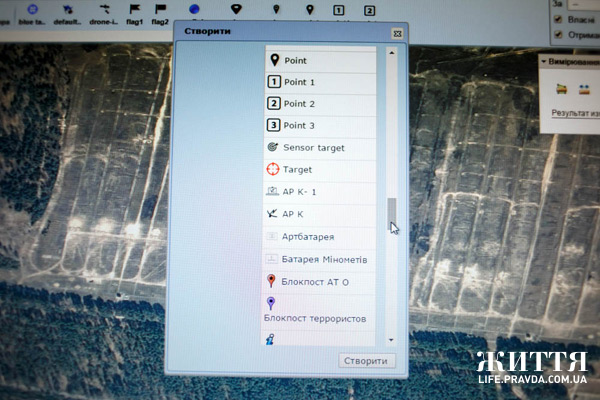The width and height of the screenshot is (600, 400).
Task: Click the list scrollbar thumb
Action: [392, 212]
